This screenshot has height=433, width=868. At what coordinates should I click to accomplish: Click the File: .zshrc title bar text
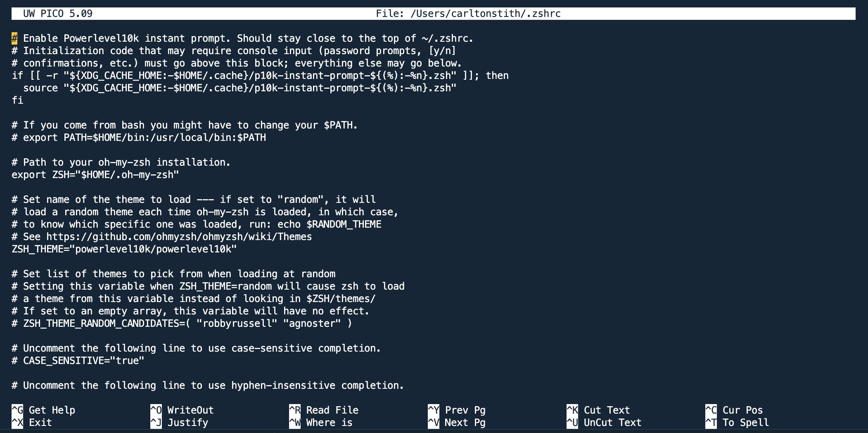468,14
